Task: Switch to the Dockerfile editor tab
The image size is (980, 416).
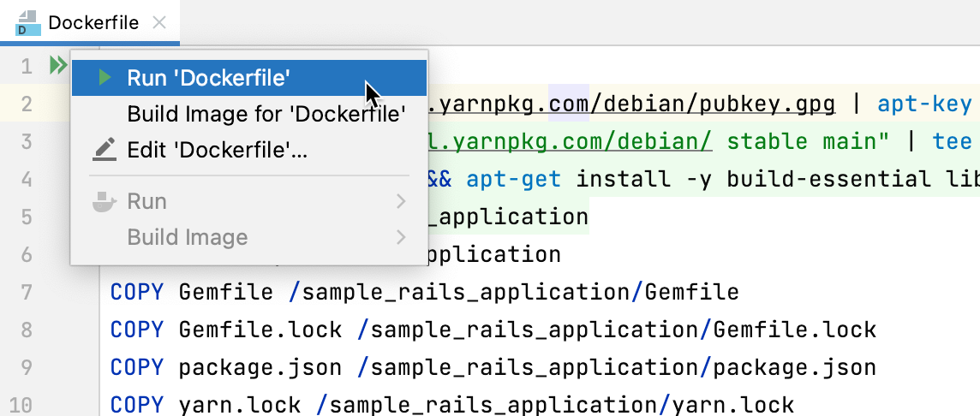Action: 93,23
